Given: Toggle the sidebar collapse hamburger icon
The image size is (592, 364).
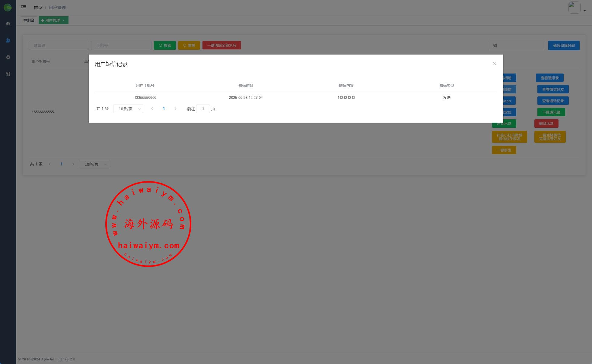Looking at the screenshot, I should coord(24,7).
